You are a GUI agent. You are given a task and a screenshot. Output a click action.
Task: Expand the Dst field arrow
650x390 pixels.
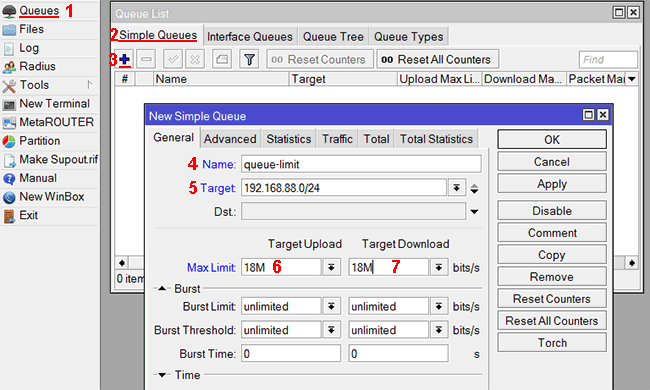click(x=474, y=212)
